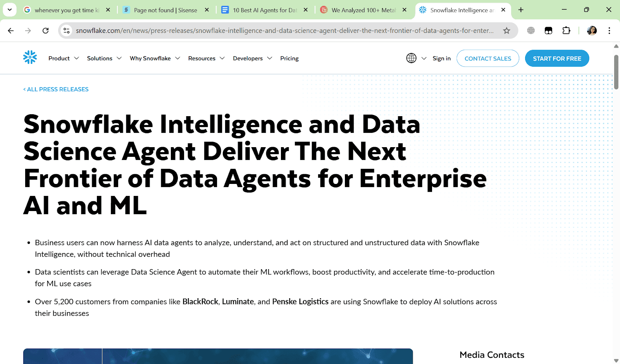This screenshot has width=620, height=364.
Task: Open the language selector chevron
Action: point(424,58)
